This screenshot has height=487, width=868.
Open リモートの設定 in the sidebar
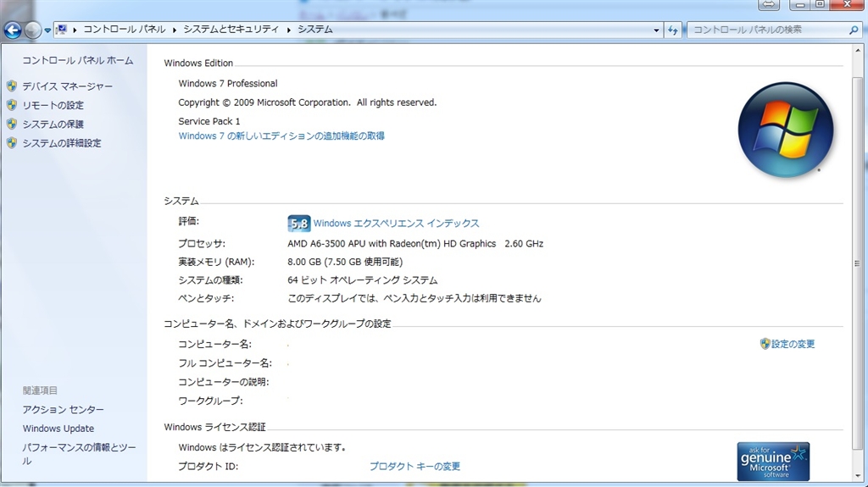pyautogui.click(x=53, y=106)
